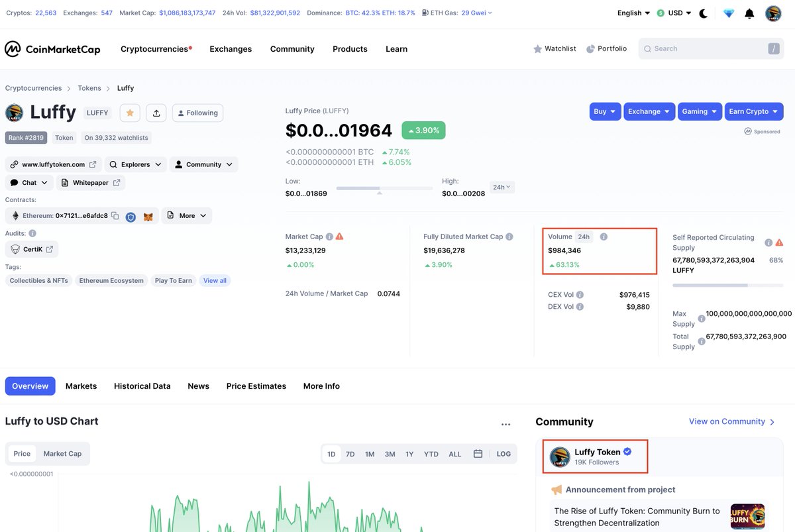
Task: Select 7D chart timeframe
Action: (x=350, y=454)
